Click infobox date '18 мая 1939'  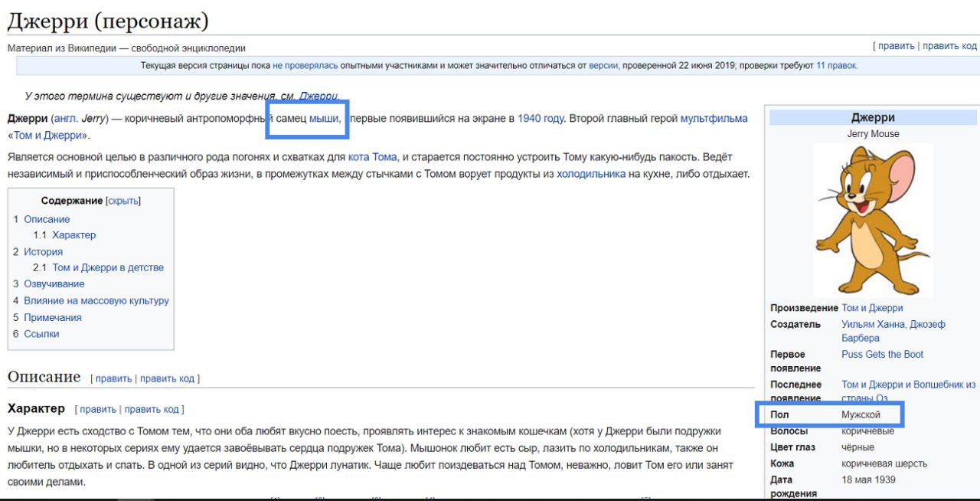coord(868,480)
